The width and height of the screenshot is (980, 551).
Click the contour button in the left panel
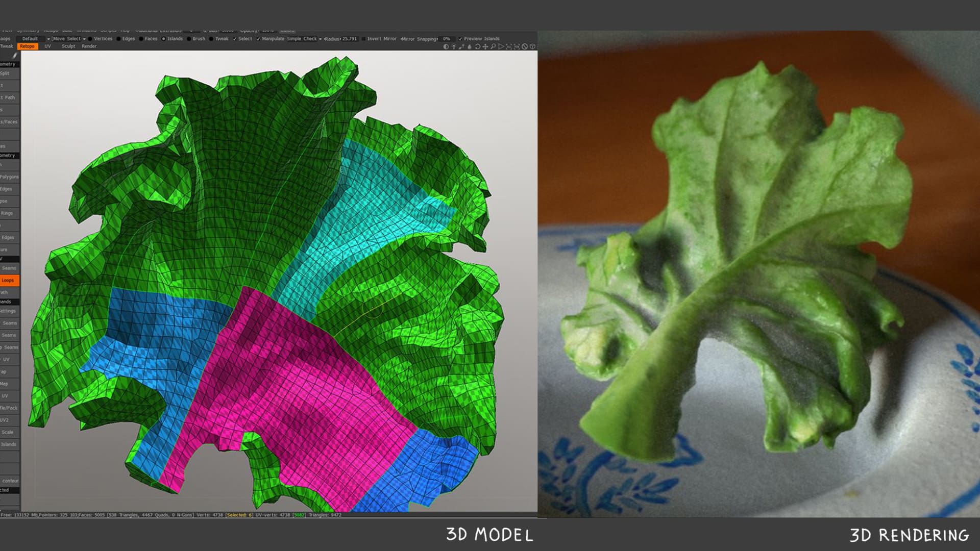tap(10, 481)
